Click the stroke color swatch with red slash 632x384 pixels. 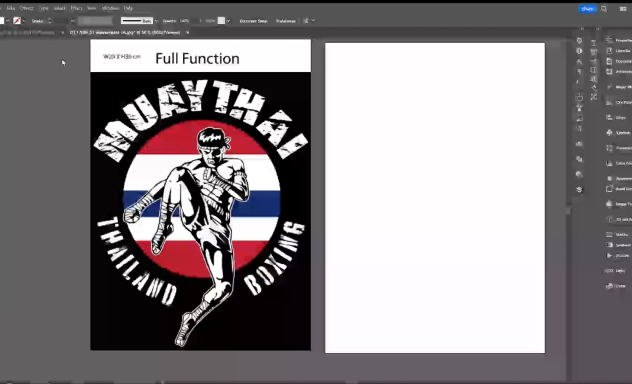[17, 21]
